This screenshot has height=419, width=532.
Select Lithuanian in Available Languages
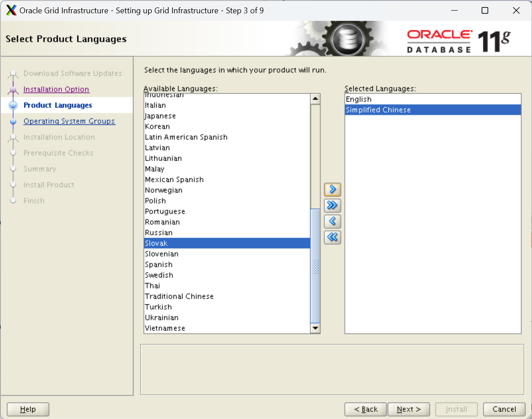click(227, 158)
